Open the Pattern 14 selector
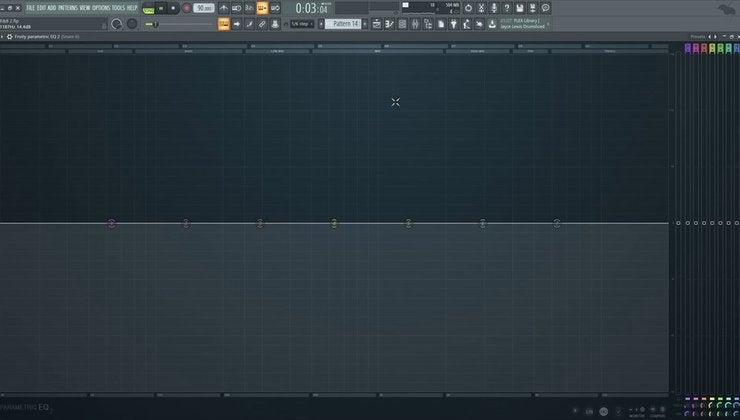The width and height of the screenshot is (740, 420). (343, 24)
